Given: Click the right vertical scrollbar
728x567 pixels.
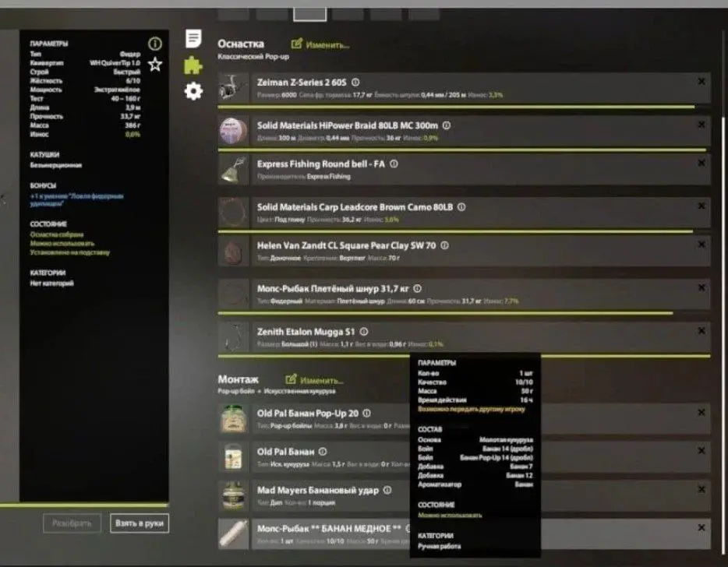Looking at the screenshot, I should point(724,334).
